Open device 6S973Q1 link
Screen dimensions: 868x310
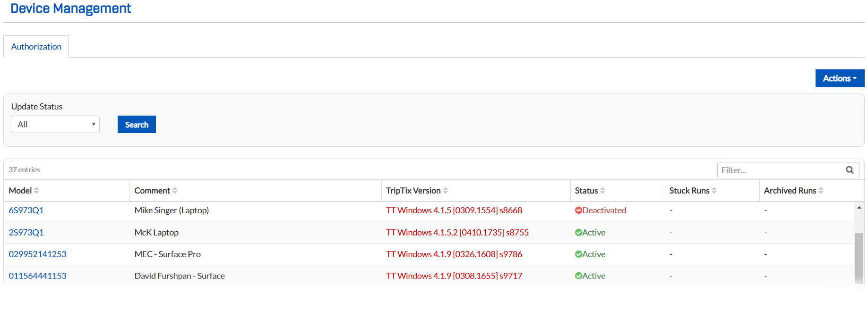pos(26,210)
